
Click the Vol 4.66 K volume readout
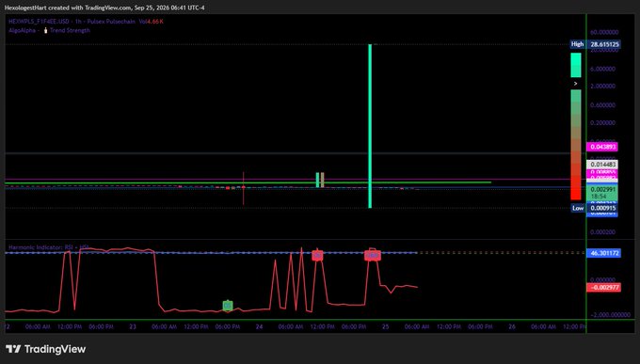pos(151,22)
